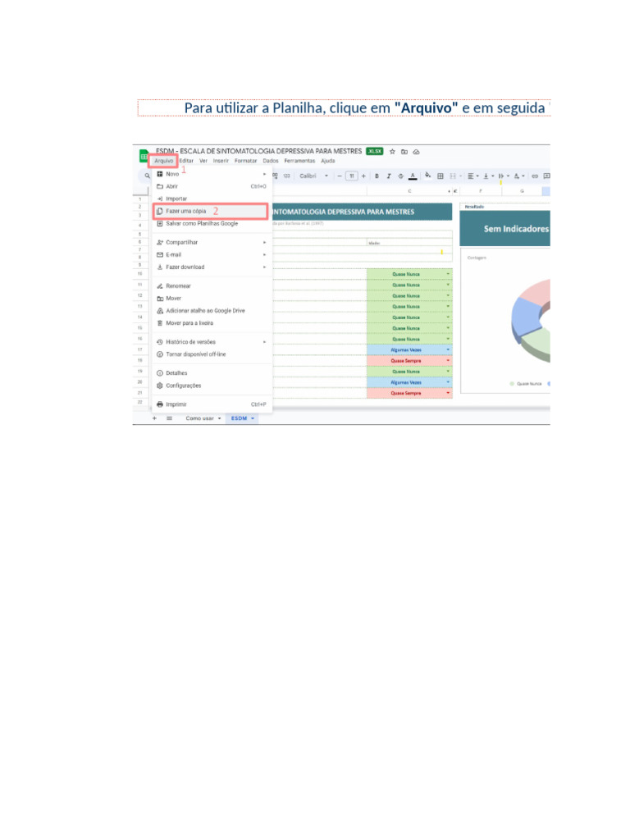The height and width of the screenshot is (840, 630).
Task: Click the 123 number format button
Action: pyautogui.click(x=286, y=176)
